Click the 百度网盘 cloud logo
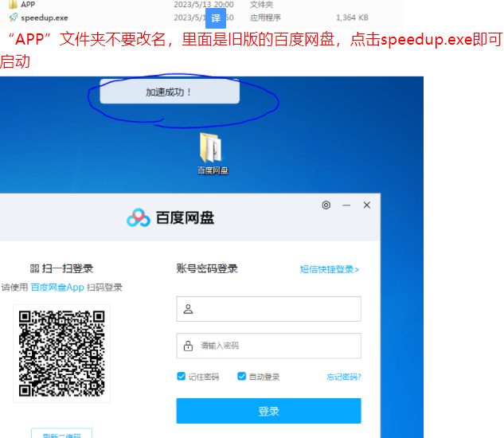This screenshot has height=438, width=504. [139, 217]
